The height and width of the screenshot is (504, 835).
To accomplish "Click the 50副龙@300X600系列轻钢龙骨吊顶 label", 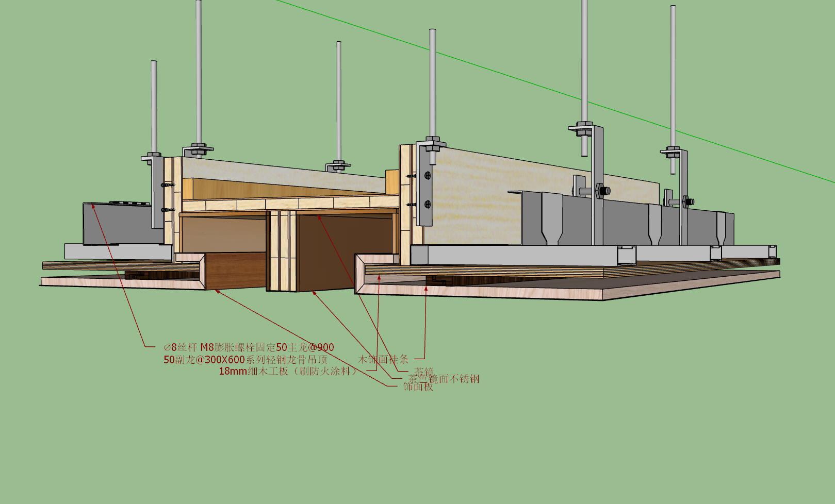I will (245, 360).
